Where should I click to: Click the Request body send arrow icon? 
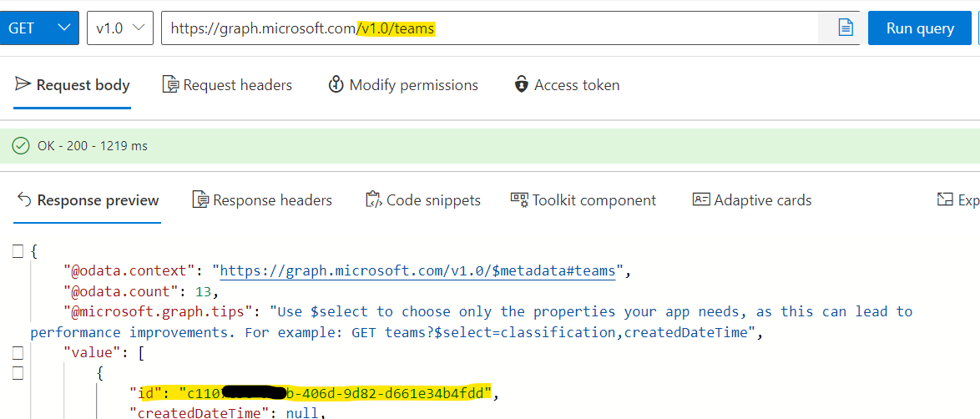23,84
